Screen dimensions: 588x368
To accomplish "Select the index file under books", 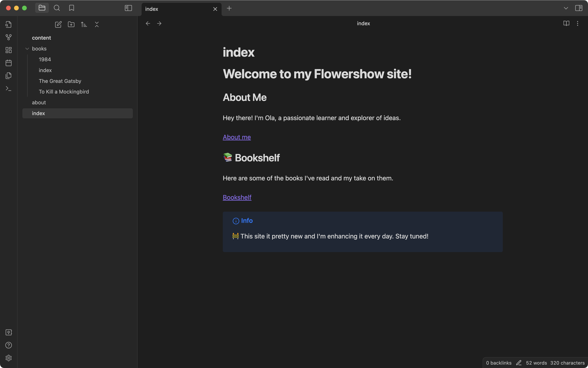I will pos(45,70).
